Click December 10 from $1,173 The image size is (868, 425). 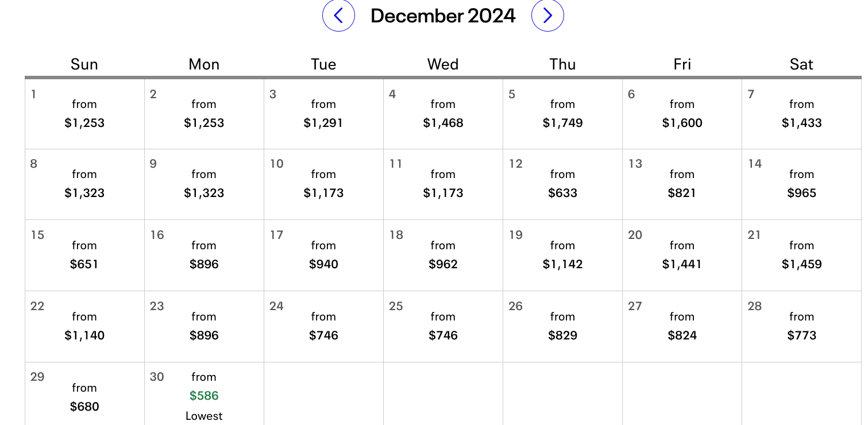click(x=323, y=184)
